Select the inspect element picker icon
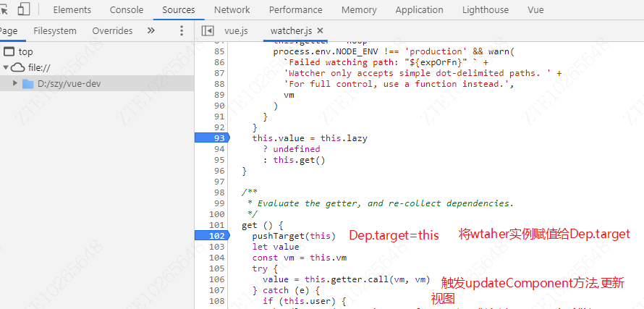The width and height of the screenshot is (644, 309). 4,9
